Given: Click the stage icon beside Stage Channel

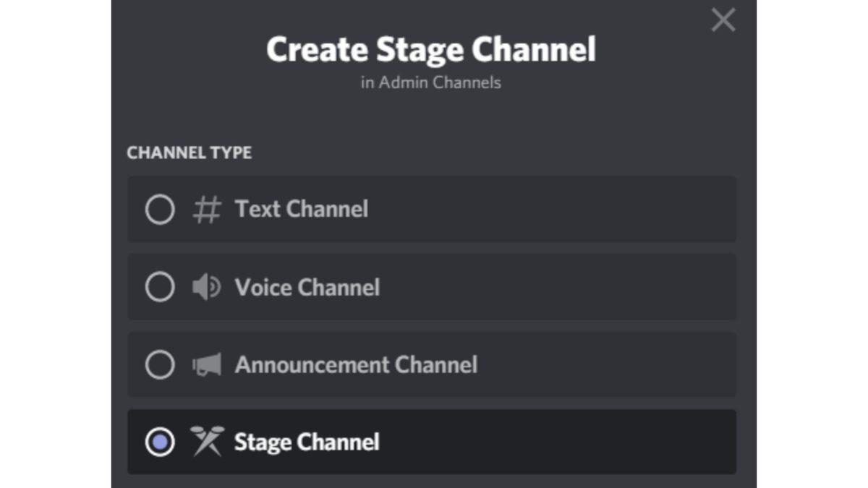Looking at the screenshot, I should tap(206, 441).
